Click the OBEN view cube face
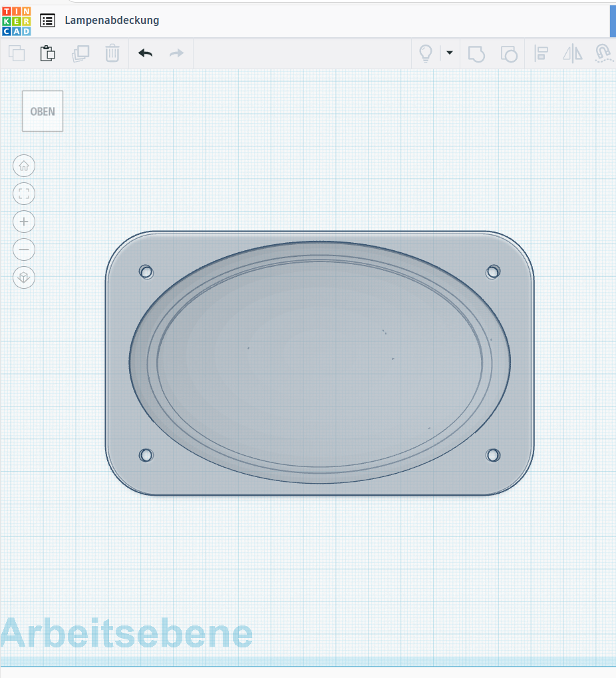The height and width of the screenshot is (678, 616). pos(43,111)
